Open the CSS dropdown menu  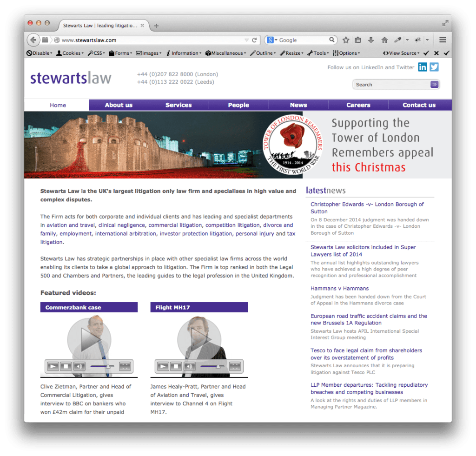point(96,53)
